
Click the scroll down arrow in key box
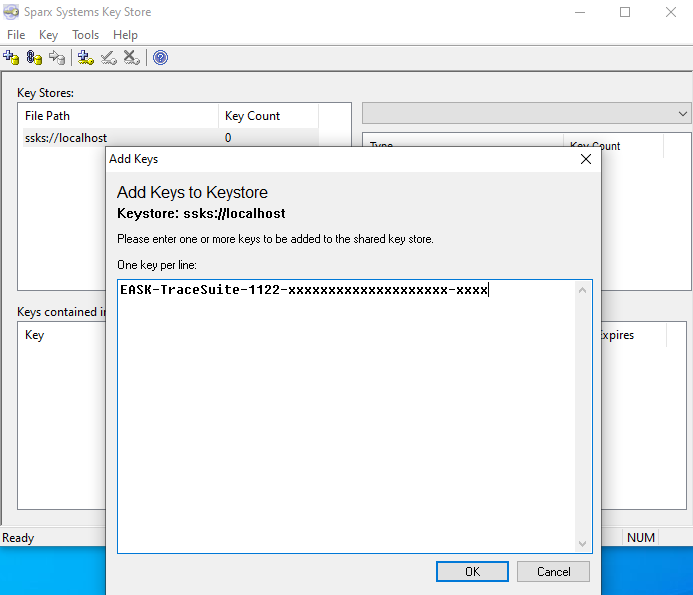click(x=583, y=543)
